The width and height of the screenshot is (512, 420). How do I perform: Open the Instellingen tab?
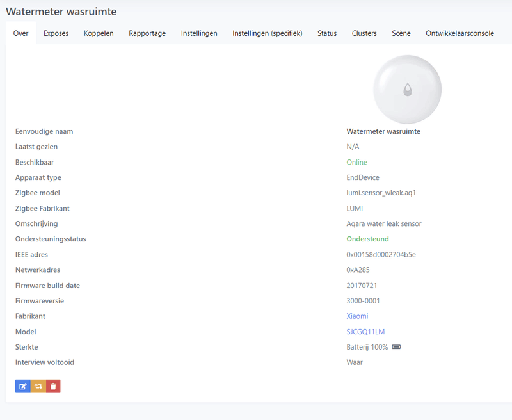point(199,33)
